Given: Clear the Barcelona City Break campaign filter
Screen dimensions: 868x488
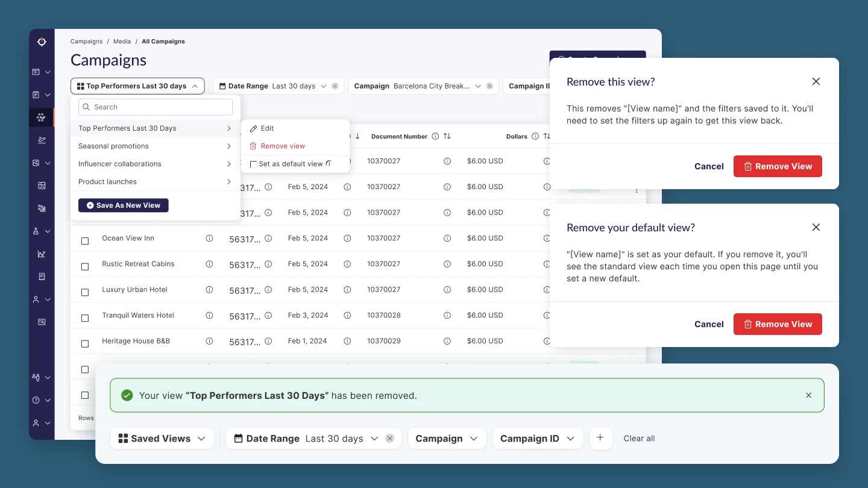Looking at the screenshot, I should 489,86.
